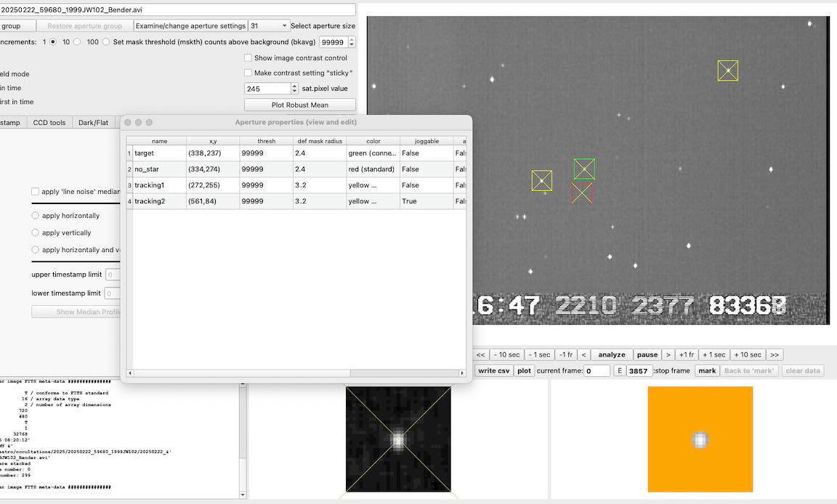Click stop frame field 3857

(639, 370)
